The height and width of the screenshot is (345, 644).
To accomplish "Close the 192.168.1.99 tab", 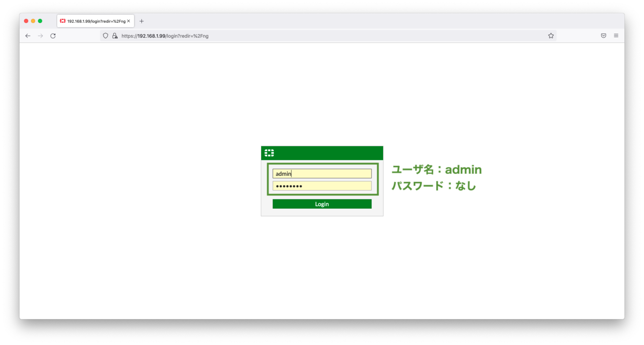I will point(129,21).
